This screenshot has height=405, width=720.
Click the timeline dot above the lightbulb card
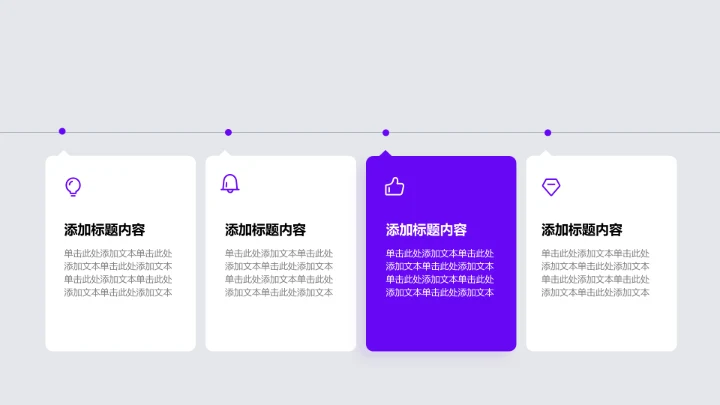62,131
